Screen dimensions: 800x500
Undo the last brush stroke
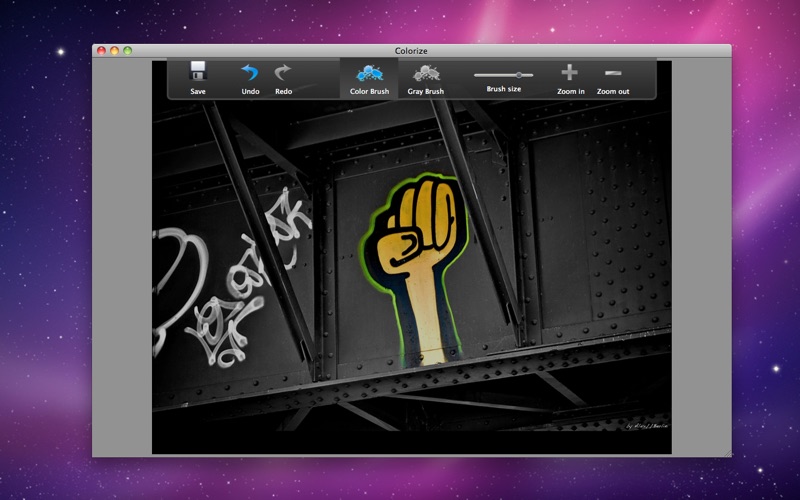[250, 72]
